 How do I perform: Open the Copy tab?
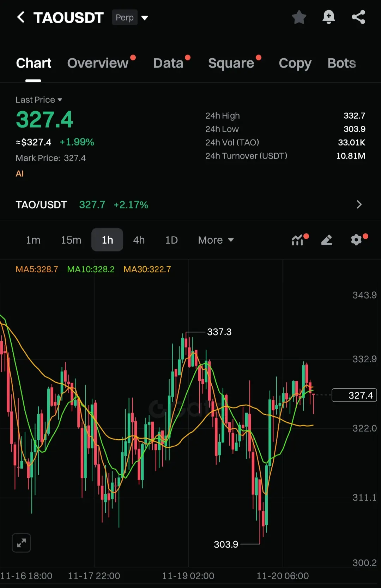[295, 63]
